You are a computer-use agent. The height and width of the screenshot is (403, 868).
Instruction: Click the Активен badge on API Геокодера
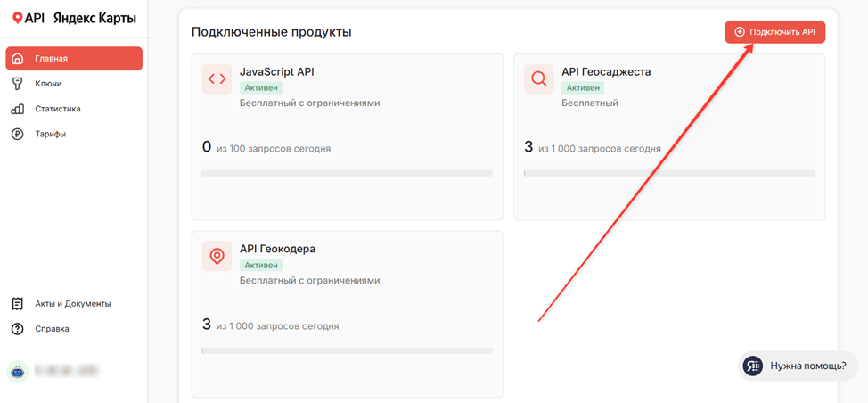[261, 265]
